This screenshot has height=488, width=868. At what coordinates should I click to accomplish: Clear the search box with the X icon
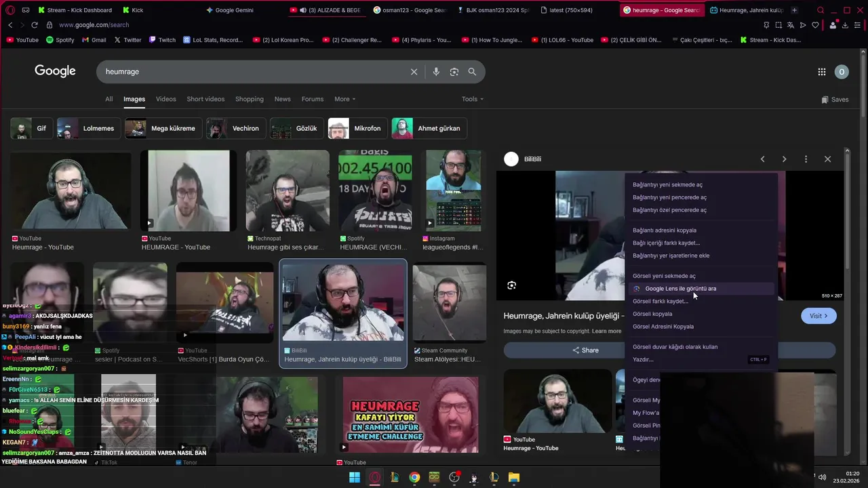pos(414,72)
